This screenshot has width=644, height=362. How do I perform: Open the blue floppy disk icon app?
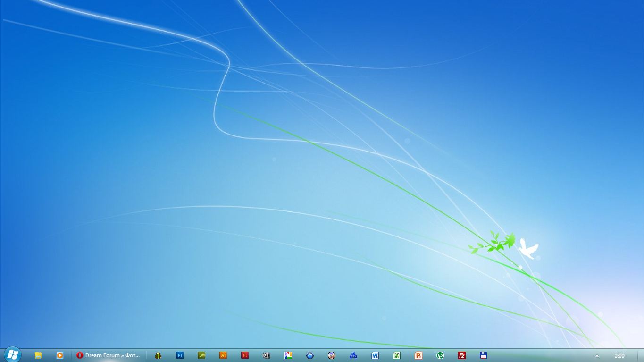tap(484, 355)
